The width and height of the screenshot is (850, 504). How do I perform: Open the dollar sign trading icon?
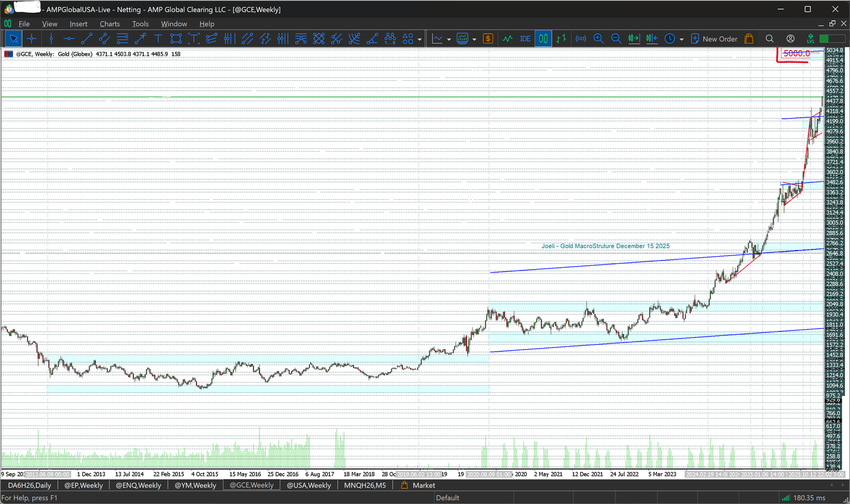pyautogui.click(x=488, y=39)
